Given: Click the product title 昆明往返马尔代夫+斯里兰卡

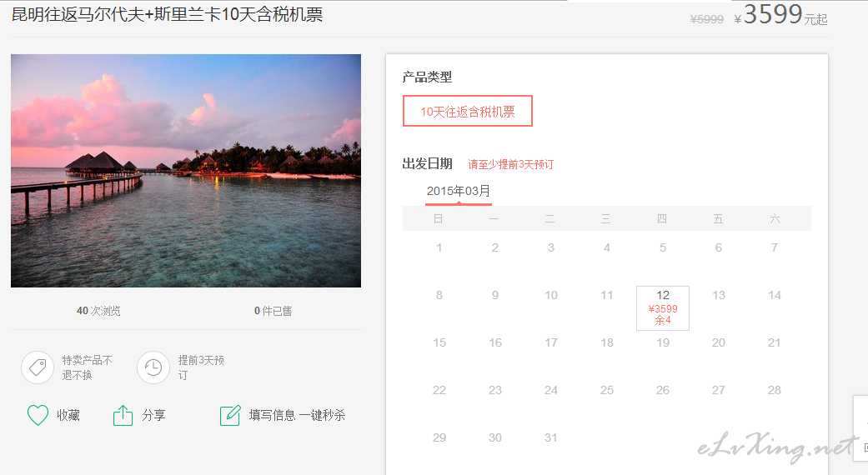Looking at the screenshot, I should (x=167, y=14).
